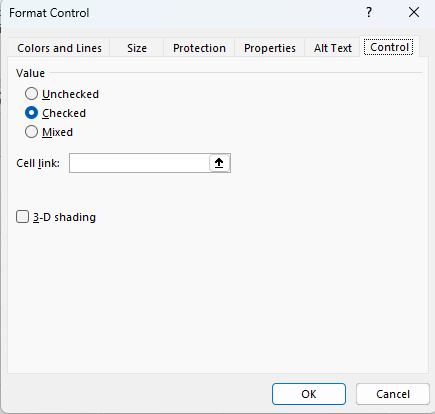Close the Format Control dialog with X
Viewport: 435px width, 414px height.
click(x=414, y=13)
